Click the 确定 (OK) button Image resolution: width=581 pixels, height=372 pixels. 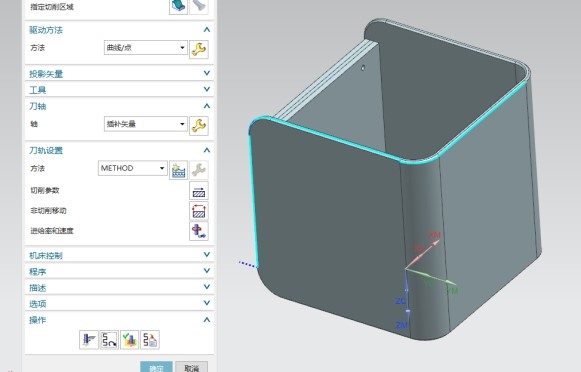156,367
